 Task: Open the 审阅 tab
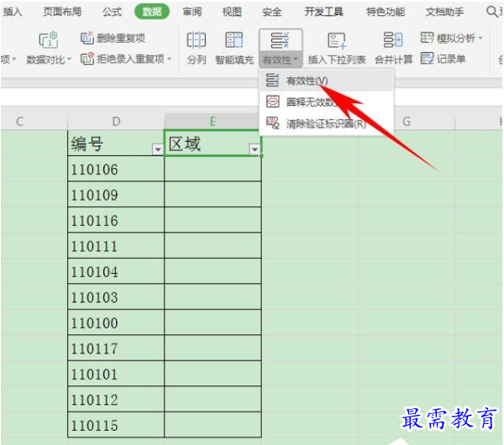[192, 12]
